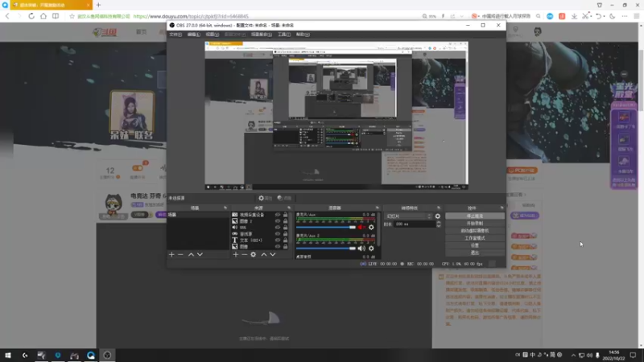Move source down in sources toolbar
The image size is (644, 362).
272,254
